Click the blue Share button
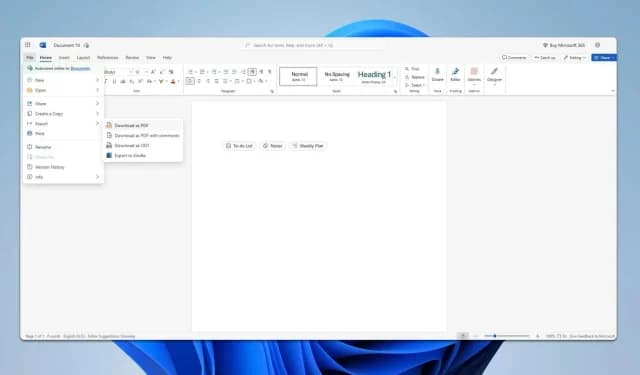This screenshot has height=375, width=640. [x=604, y=58]
